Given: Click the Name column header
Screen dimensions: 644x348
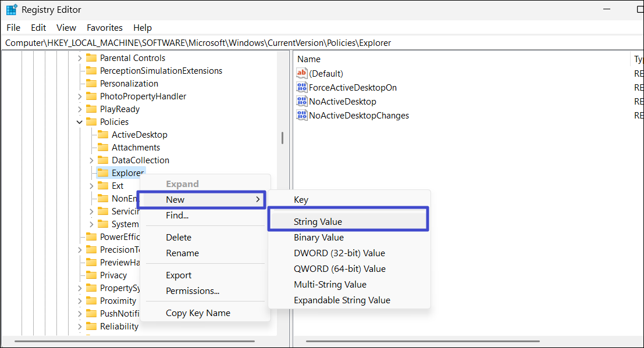Looking at the screenshot, I should point(309,59).
